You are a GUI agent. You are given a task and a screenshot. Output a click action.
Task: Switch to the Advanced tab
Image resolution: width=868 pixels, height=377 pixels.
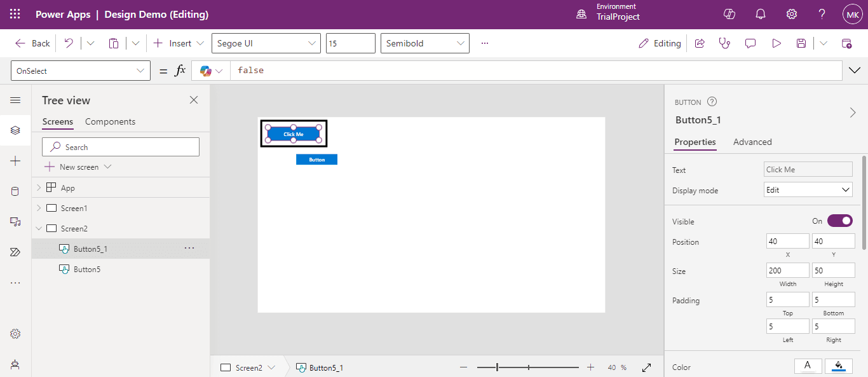(x=752, y=142)
